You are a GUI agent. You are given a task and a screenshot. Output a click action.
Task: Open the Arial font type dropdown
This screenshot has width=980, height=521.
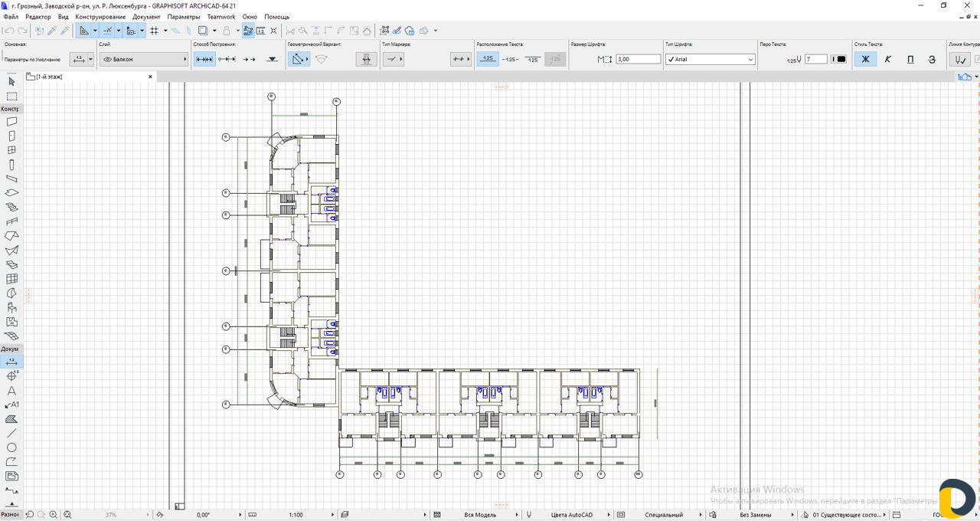coord(710,59)
